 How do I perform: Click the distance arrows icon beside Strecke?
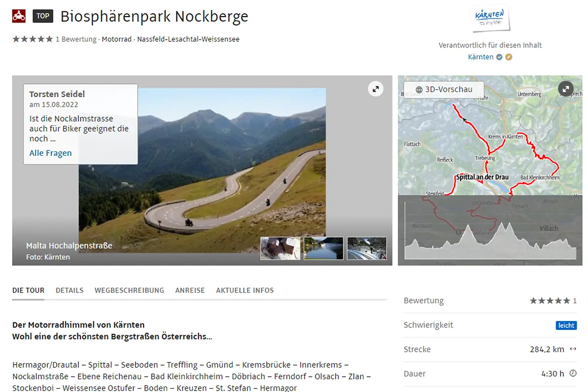pyautogui.click(x=573, y=349)
